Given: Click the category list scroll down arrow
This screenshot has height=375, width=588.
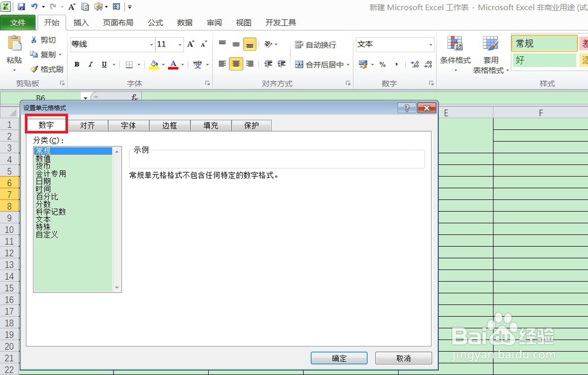Looking at the screenshot, I should coord(117,287).
